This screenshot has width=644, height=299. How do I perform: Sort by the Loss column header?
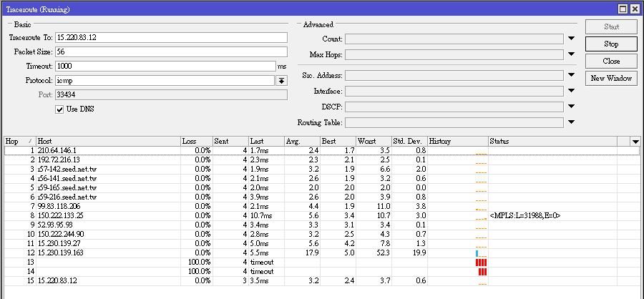[196, 142]
